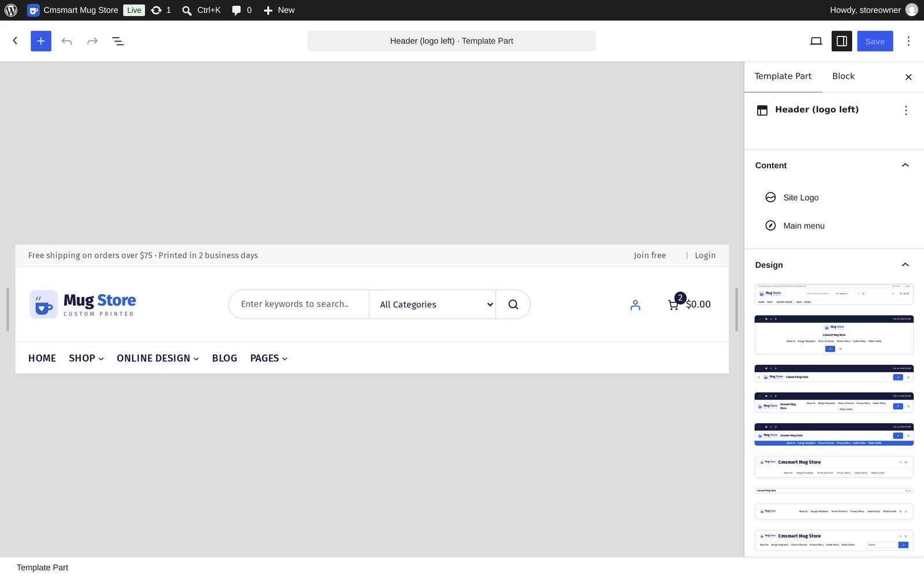
Task: Click the shopping cart icon
Action: 673,305
